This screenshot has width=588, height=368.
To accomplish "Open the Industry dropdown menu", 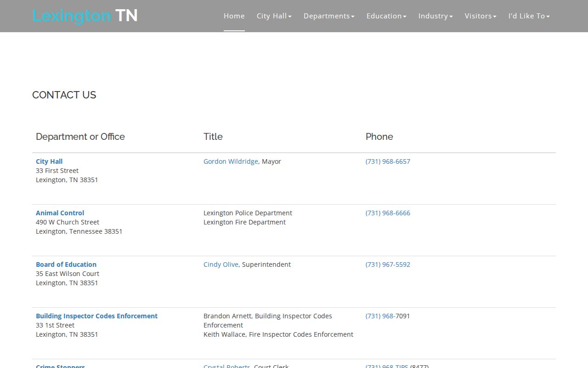I will 435,16.
